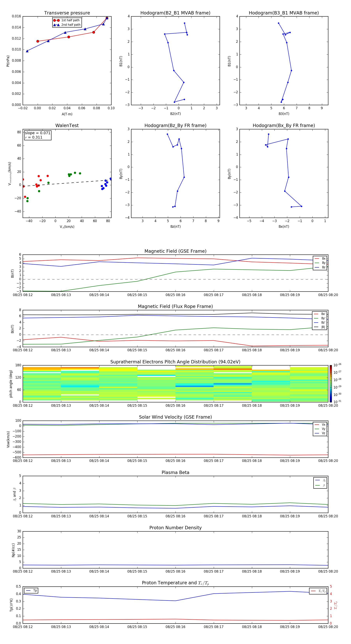Click '08/25 08:14' tick under Proton Number Density
Image resolution: width=351 pixels, height=644 pixels.
99,571
